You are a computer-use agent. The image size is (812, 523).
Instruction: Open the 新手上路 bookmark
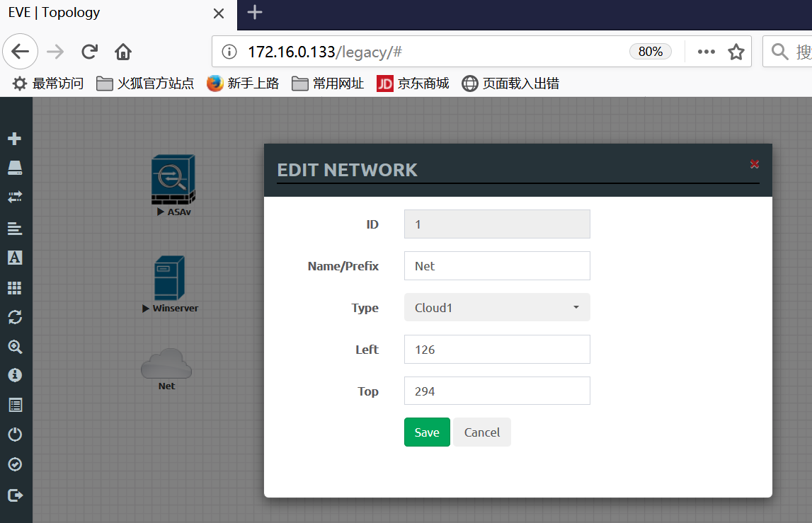(x=242, y=84)
